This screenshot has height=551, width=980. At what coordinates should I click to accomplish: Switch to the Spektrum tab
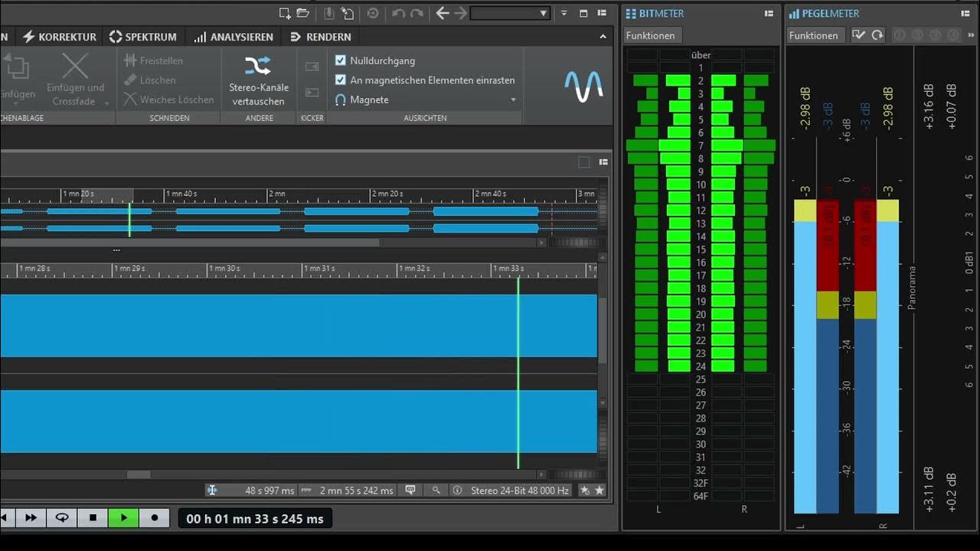[x=142, y=37]
